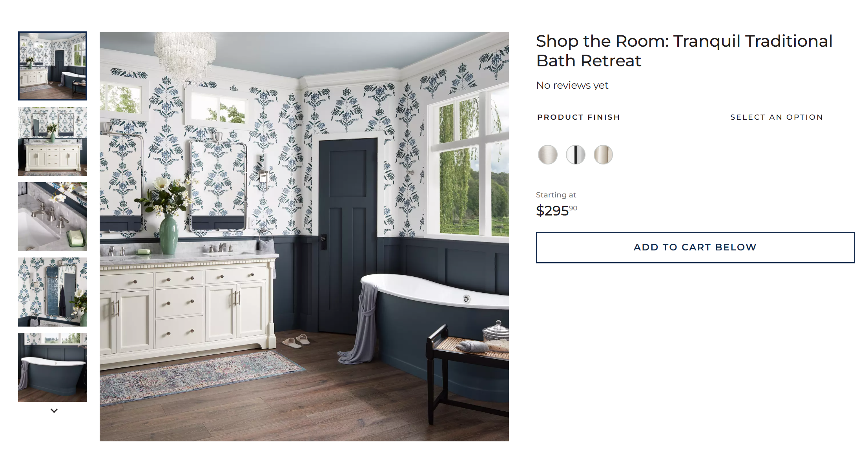868x451 pixels.
Task: Pick the polished nickel beige finish swatch
Action: click(603, 154)
